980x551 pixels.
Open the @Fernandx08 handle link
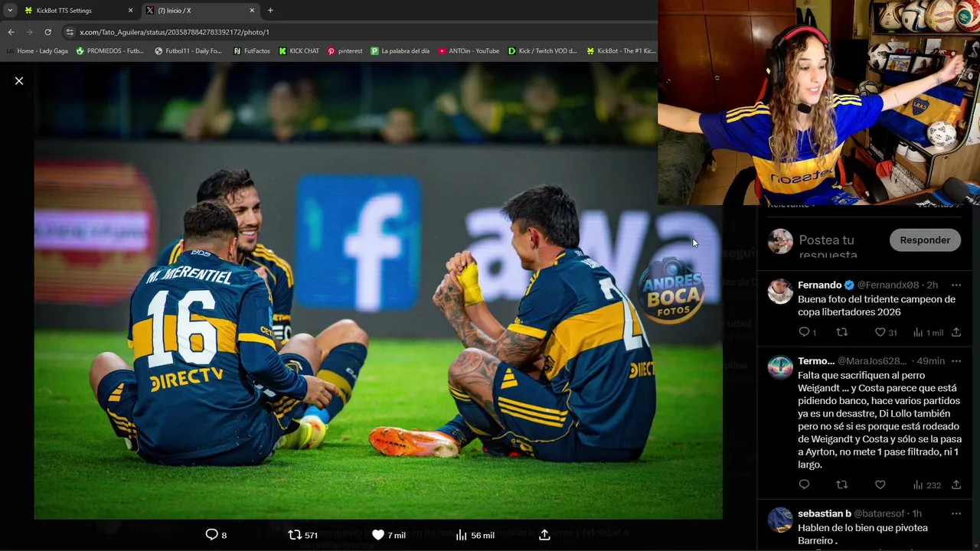[x=887, y=285]
